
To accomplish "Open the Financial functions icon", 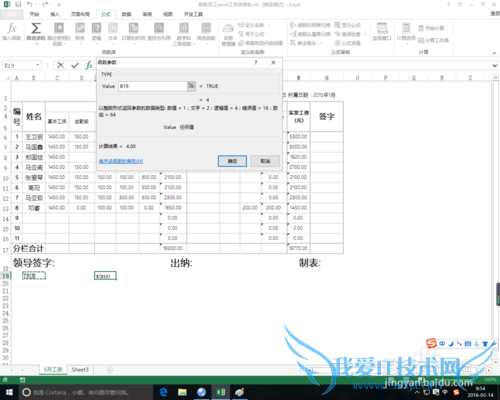I will click(x=80, y=28).
